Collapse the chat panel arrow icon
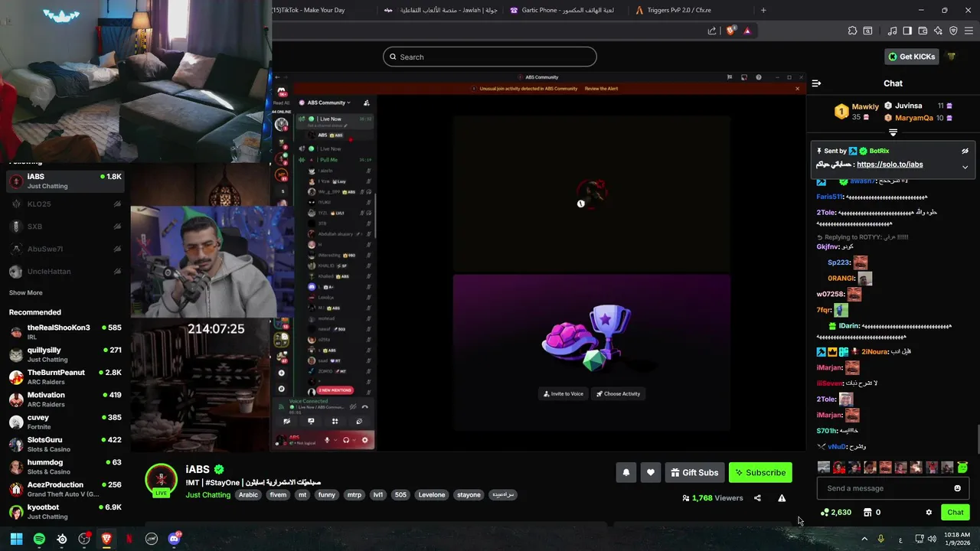980x551 pixels. tap(816, 83)
